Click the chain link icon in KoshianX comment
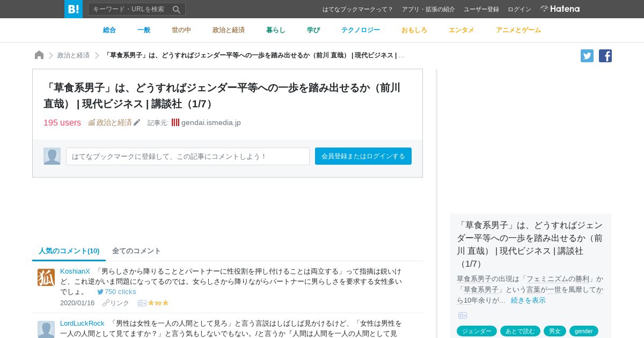This screenshot has width=644, height=338. [106, 303]
